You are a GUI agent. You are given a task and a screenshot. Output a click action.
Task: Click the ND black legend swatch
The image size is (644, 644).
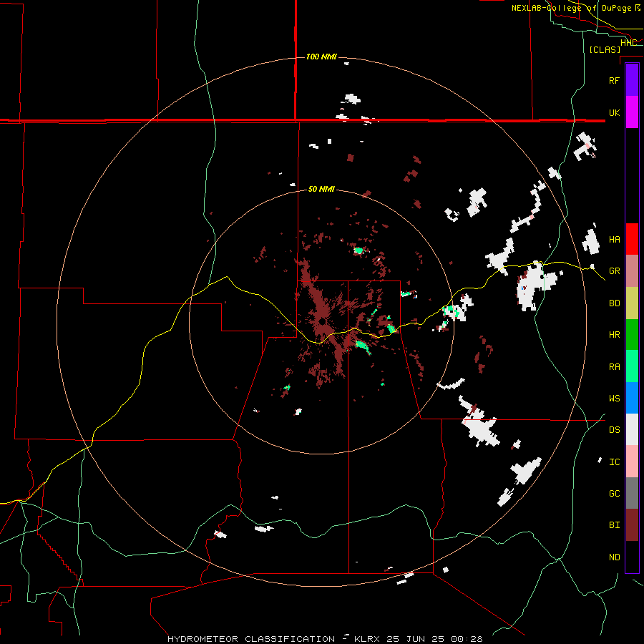click(x=632, y=557)
